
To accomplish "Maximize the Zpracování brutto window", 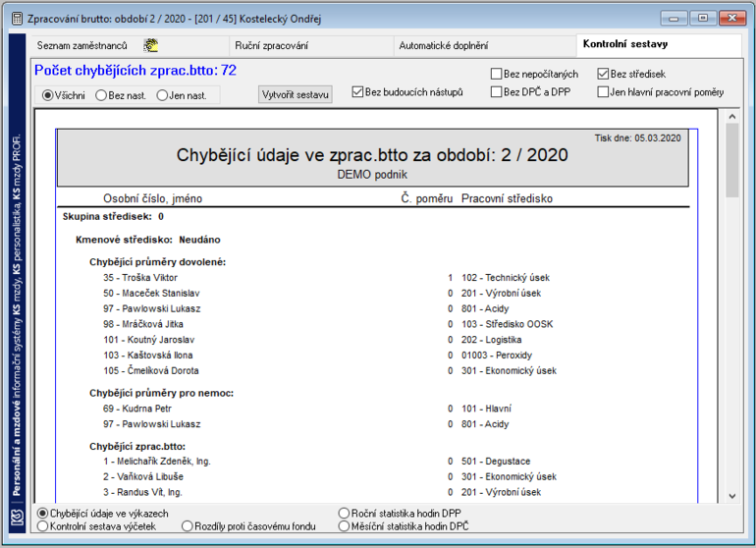I will pyautogui.click(x=703, y=19).
